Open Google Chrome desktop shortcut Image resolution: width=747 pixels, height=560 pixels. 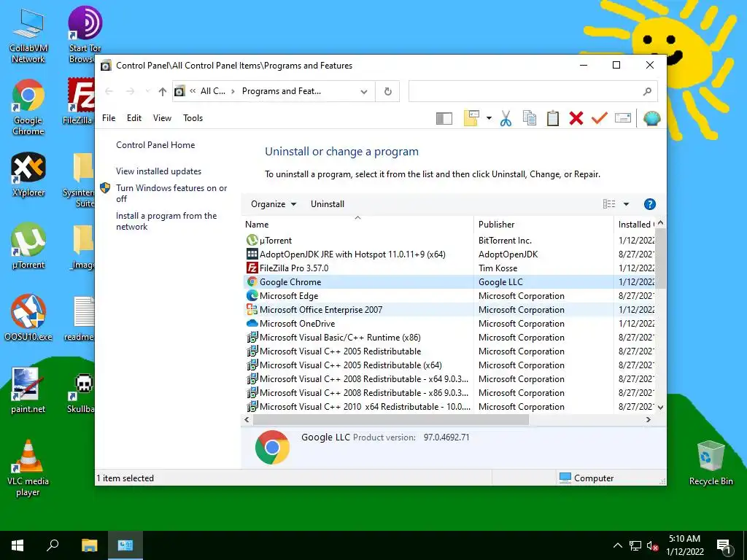pos(28,107)
